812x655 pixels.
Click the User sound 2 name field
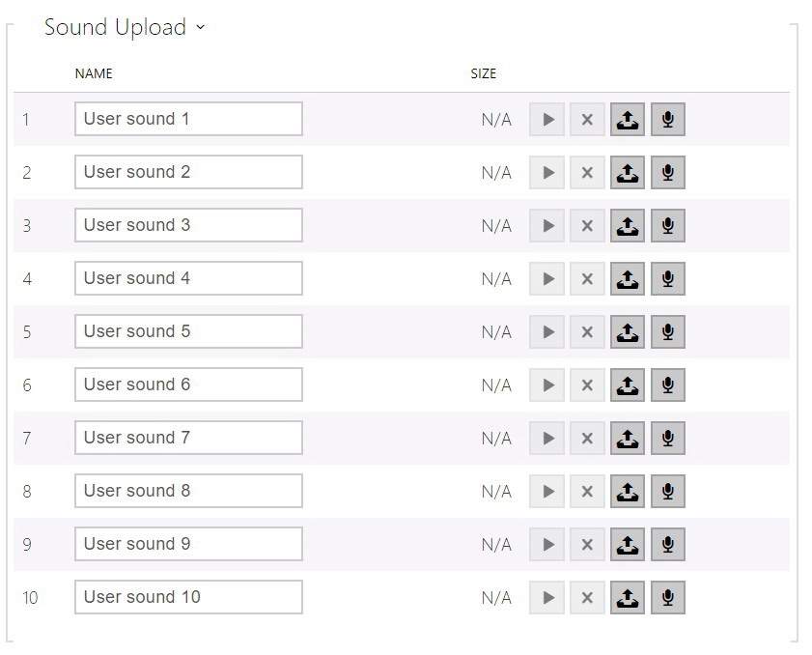[187, 171]
